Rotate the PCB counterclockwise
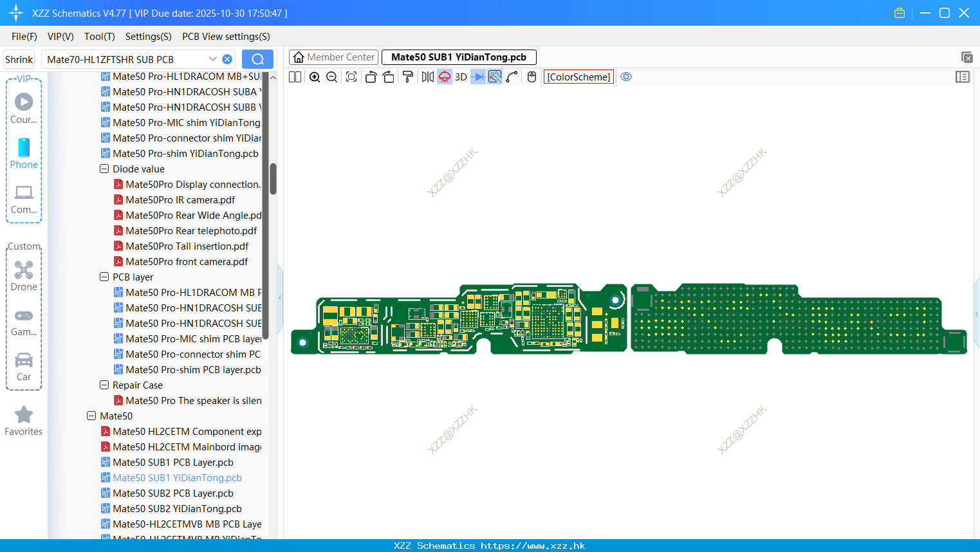The height and width of the screenshot is (552, 980). pyautogui.click(x=371, y=77)
